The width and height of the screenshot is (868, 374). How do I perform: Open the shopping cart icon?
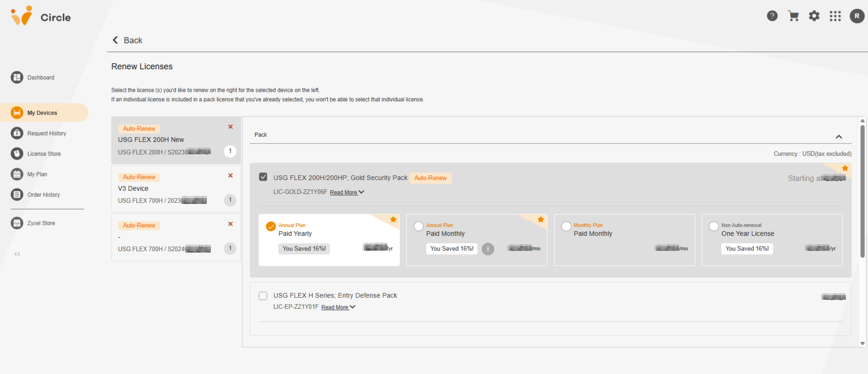tap(793, 16)
